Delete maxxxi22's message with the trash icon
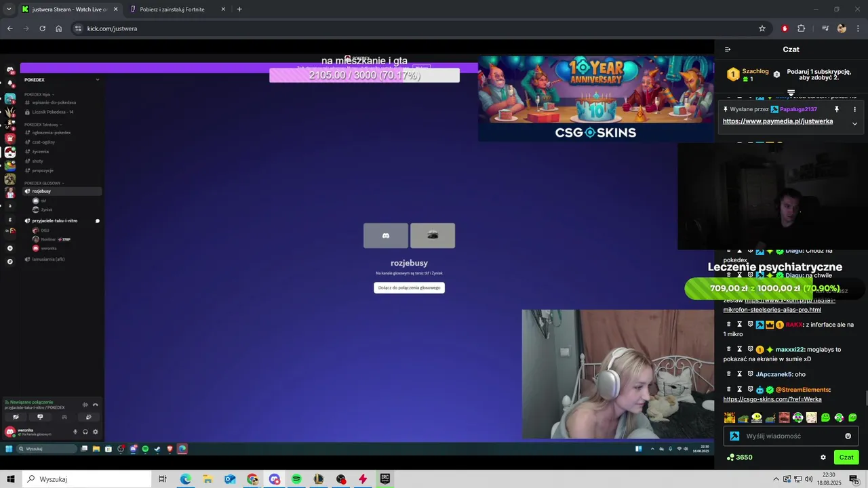 point(729,350)
